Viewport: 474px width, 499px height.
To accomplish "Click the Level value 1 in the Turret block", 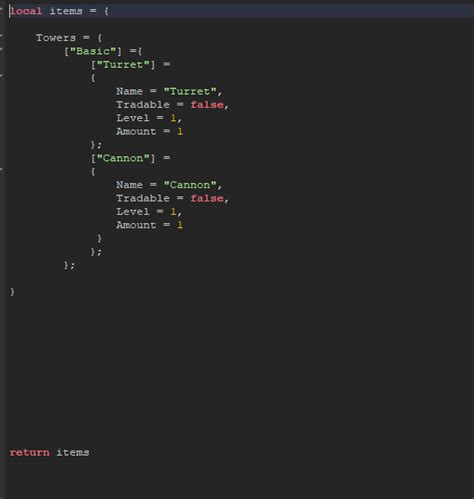I will 173,118.
